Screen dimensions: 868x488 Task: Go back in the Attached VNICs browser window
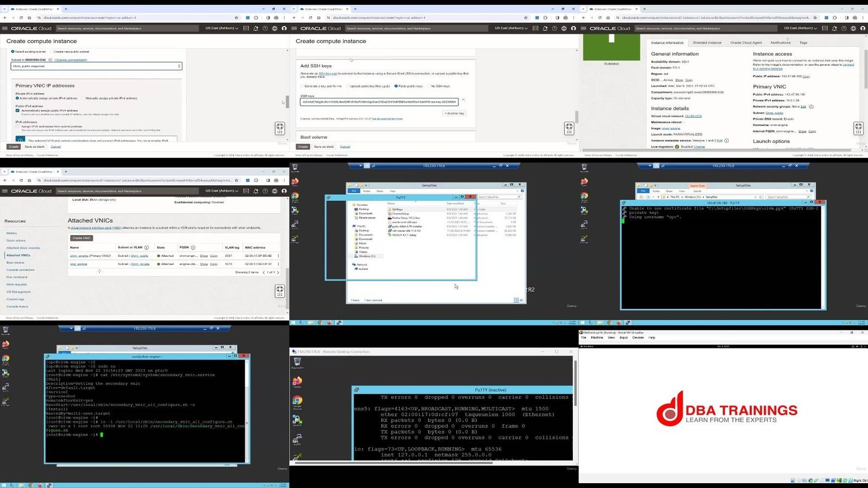point(5,180)
